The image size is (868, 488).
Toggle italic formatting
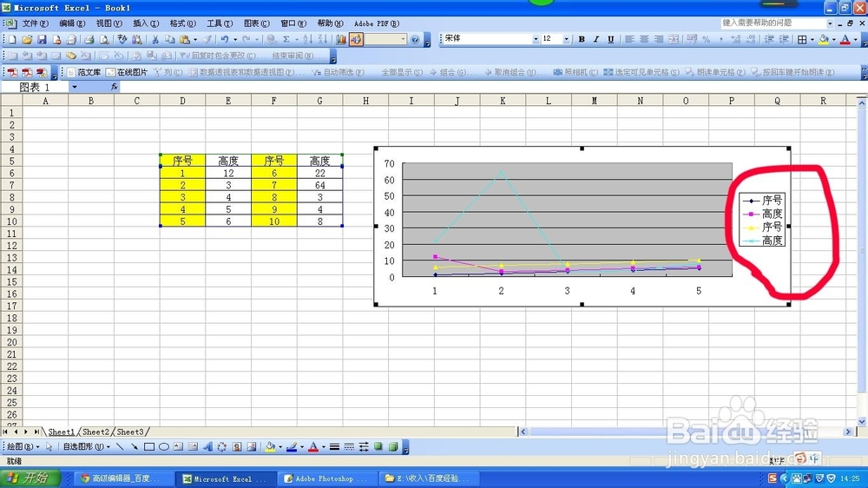[596, 39]
